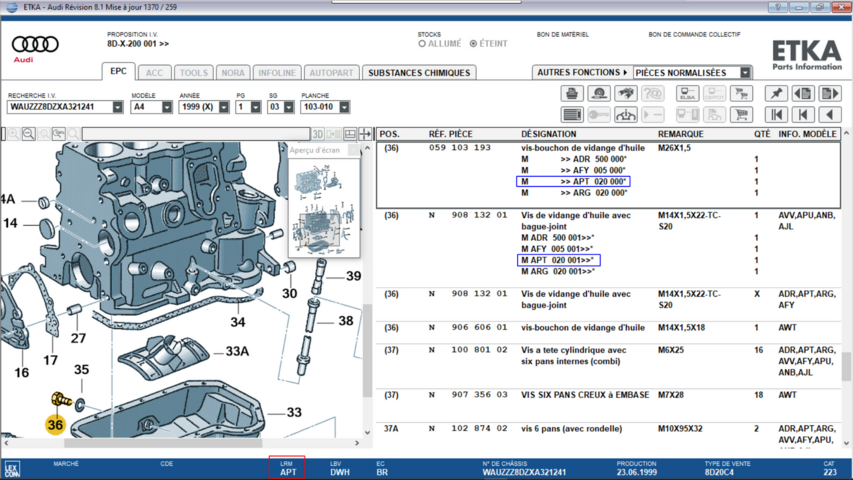This screenshot has height=480, width=853.
Task: Click the help question mark in title bar
Action: point(777,7)
